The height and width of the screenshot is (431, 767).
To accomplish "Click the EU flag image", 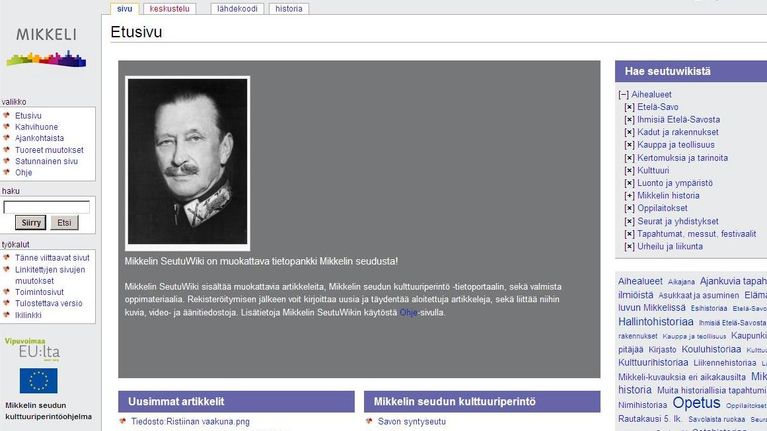I will click(39, 381).
